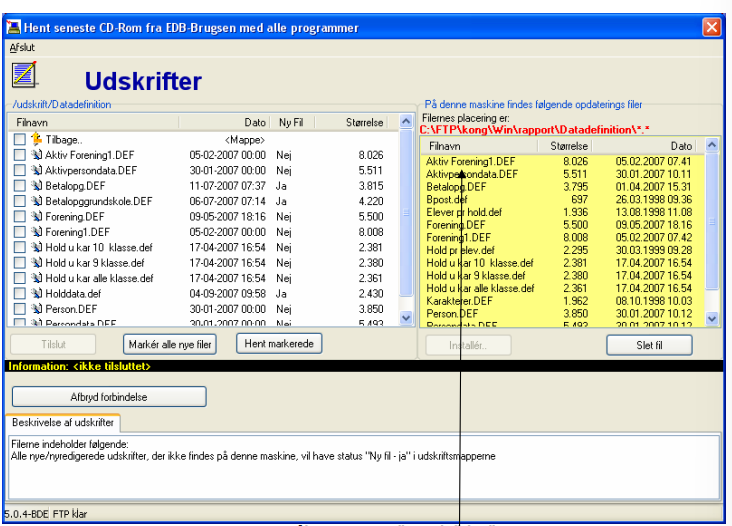This screenshot has height=526, width=732.
Task: Click file icon of Hold u kar alle klasse.def
Action: coord(36,278)
